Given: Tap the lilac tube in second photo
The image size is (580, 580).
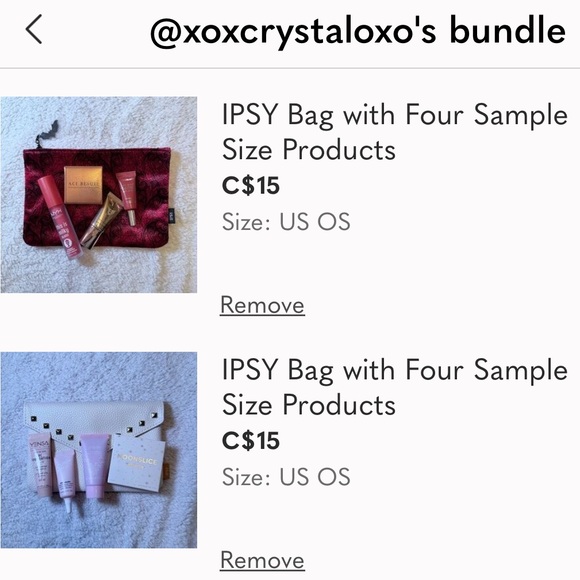Looking at the screenshot, I should click(x=95, y=466).
